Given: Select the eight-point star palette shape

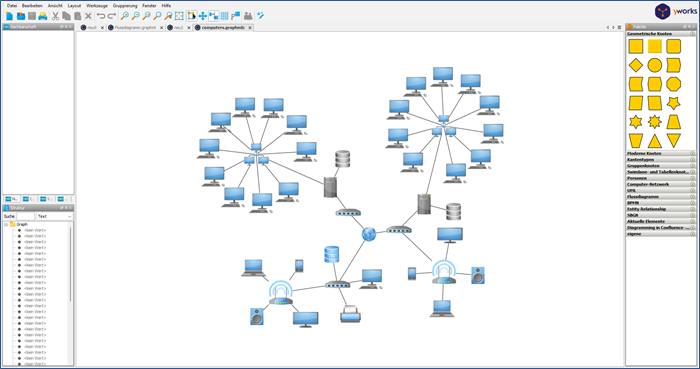Looking at the screenshot, I should click(654, 122).
